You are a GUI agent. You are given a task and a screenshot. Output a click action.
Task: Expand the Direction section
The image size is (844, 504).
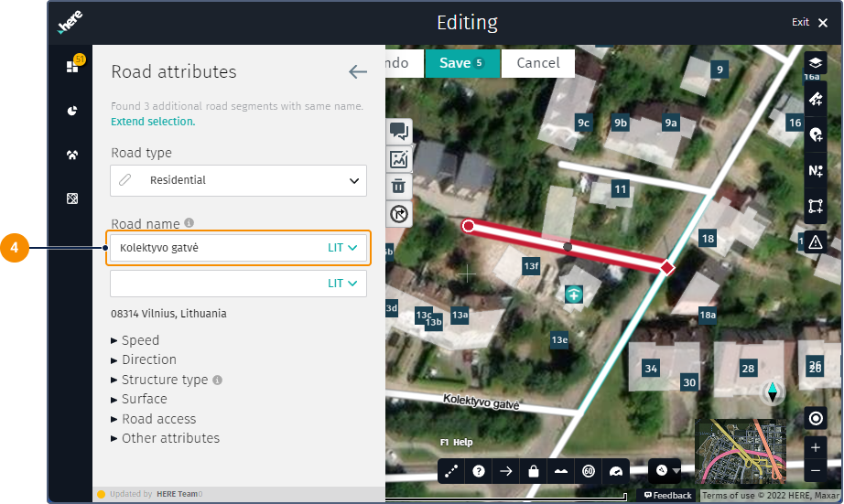(x=144, y=359)
